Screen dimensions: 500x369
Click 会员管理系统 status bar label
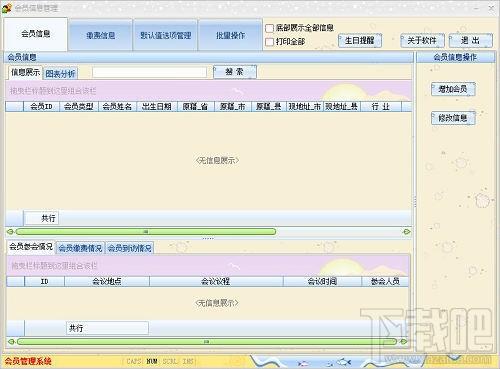tap(28, 361)
